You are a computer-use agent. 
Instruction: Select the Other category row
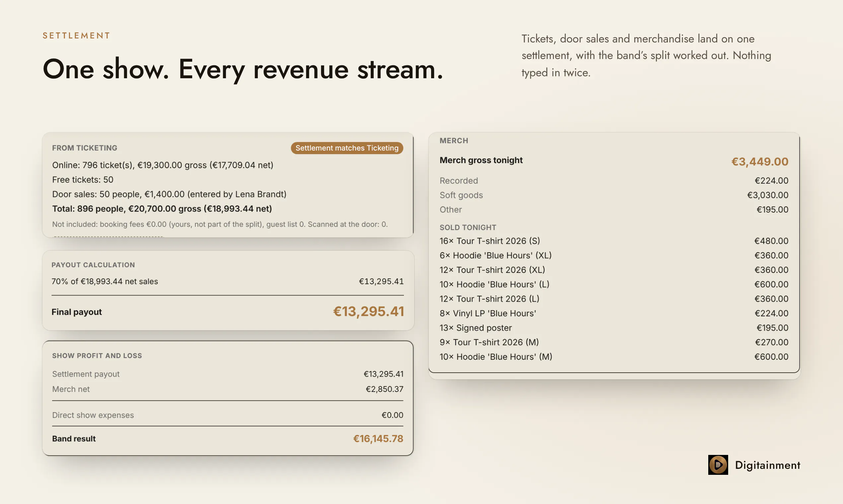pos(614,210)
